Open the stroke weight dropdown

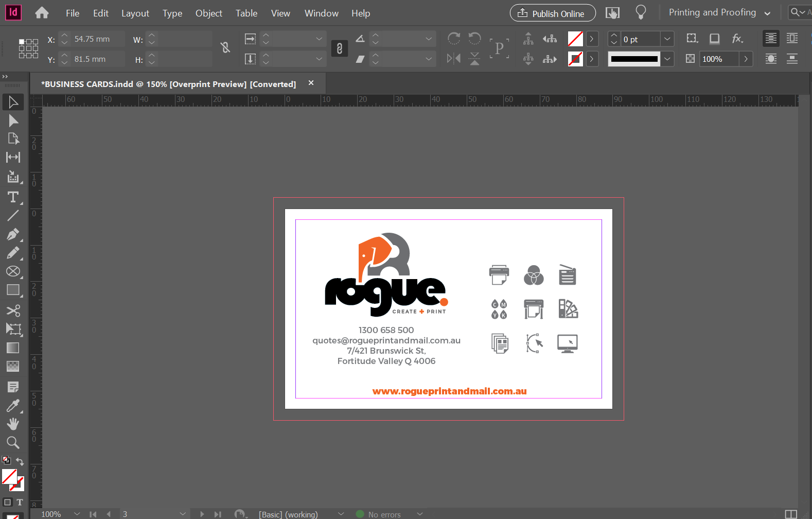pos(667,39)
